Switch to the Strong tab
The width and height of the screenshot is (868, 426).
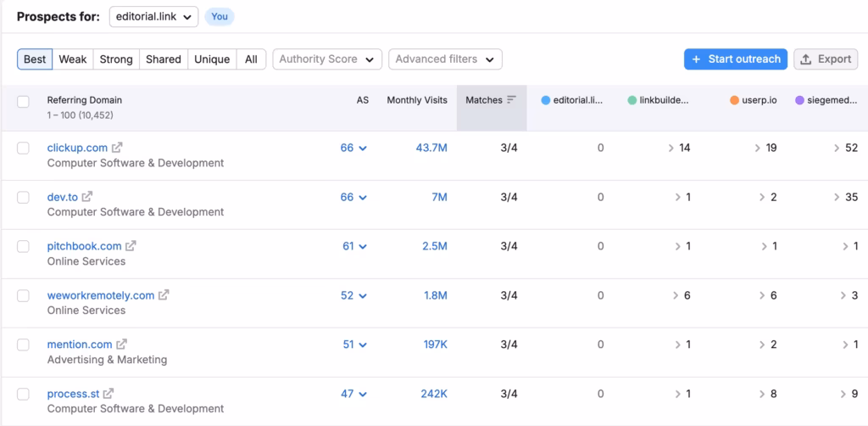tap(115, 59)
